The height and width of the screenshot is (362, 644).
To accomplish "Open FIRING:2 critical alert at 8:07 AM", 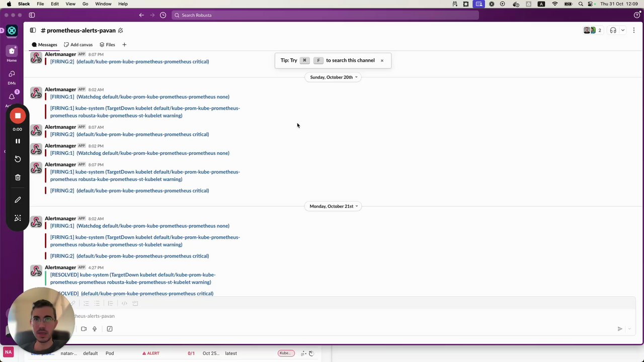I will point(129,134).
